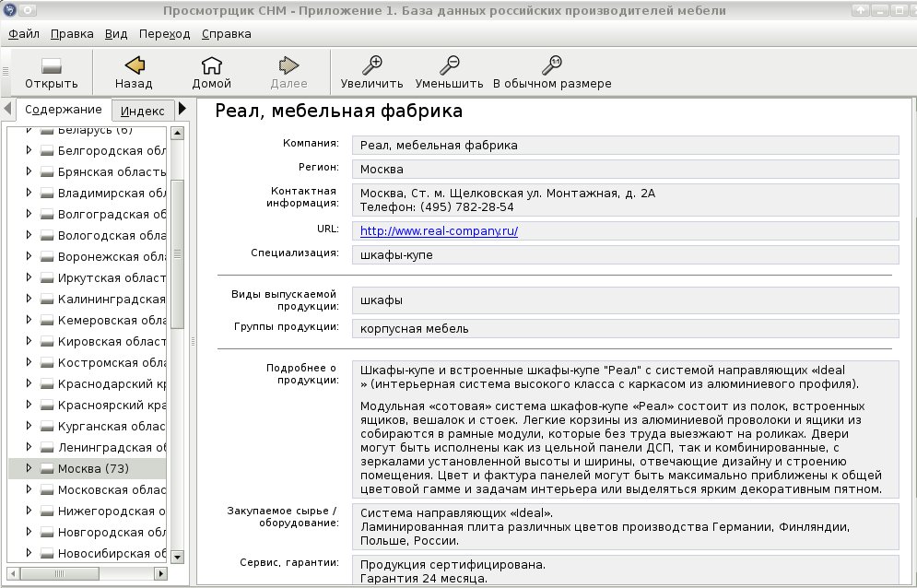Click book icon next to Кировская область
Viewport: 917px width, 588px height.
pyautogui.click(x=47, y=341)
